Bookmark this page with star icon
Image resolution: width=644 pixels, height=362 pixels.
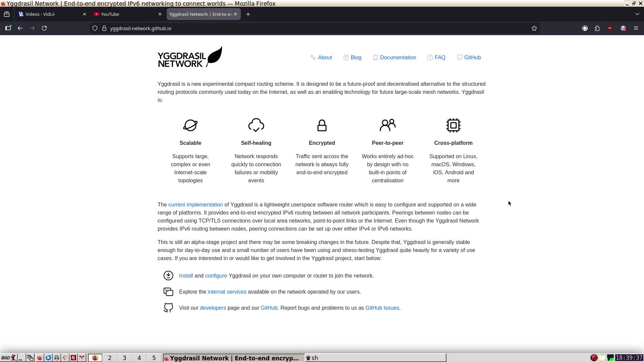(x=534, y=28)
